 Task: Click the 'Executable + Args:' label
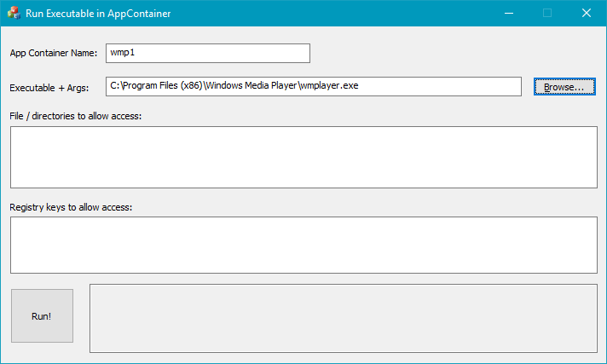pyautogui.click(x=49, y=88)
